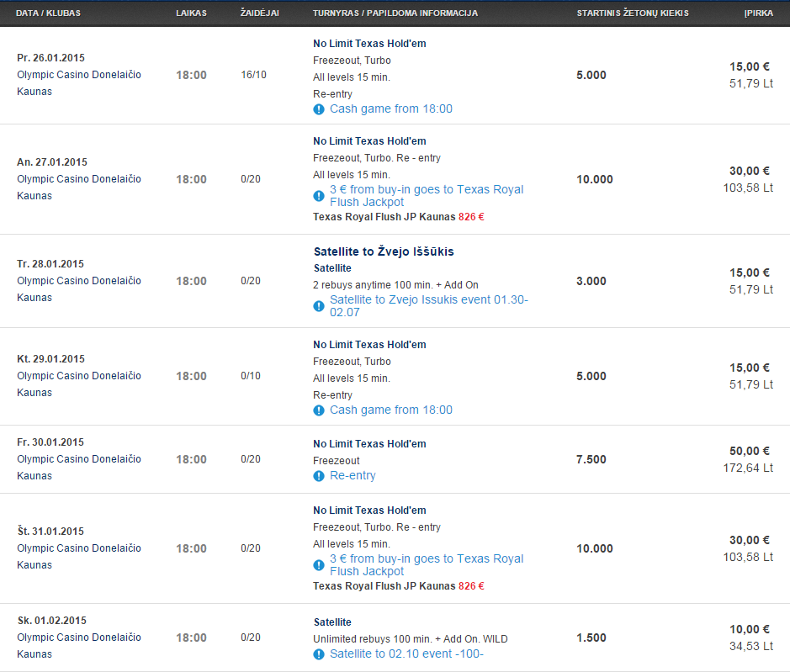Viewport: 790px width, 672px height.
Task: Open Satellite to 02.10 event -100- link
Action: [406, 653]
